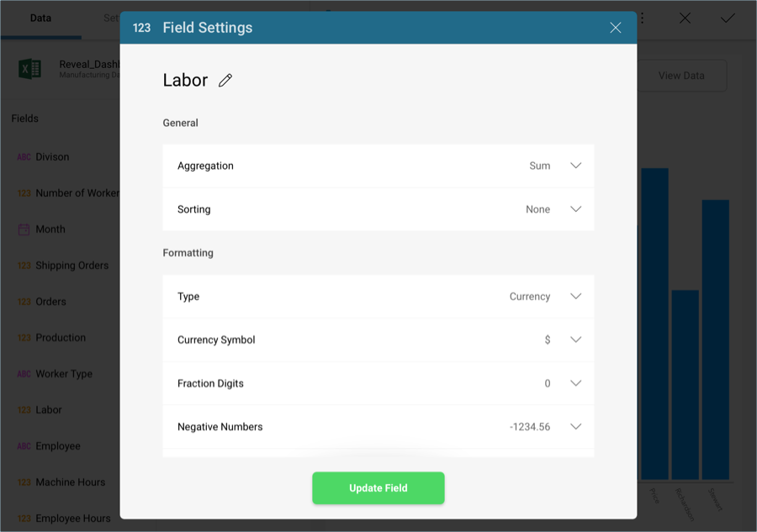Close the Field Settings dialog
Screen dimensions: 757x532
(x=616, y=28)
